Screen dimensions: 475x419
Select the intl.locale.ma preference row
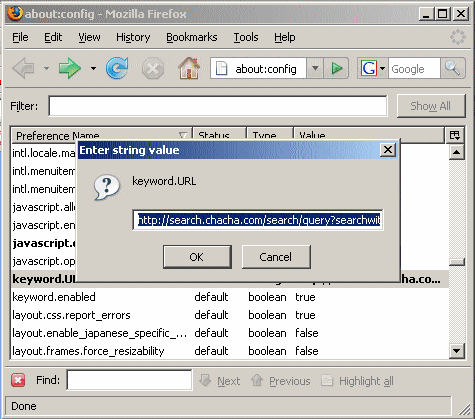pyautogui.click(x=44, y=153)
